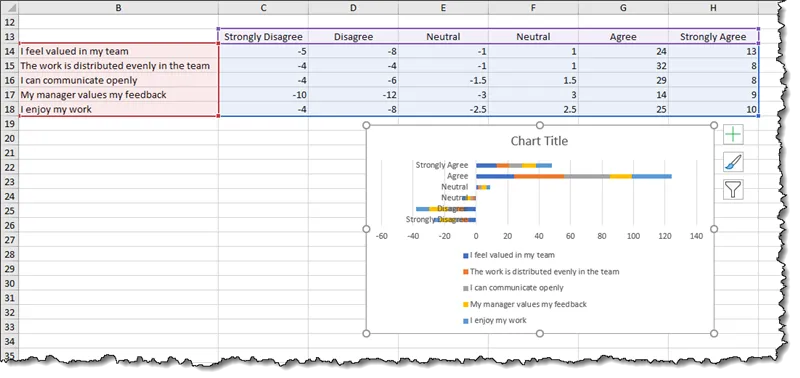Viewport: 800px width, 378px height.
Task: Open the Chart Styles paintbrush button
Action: [x=733, y=162]
